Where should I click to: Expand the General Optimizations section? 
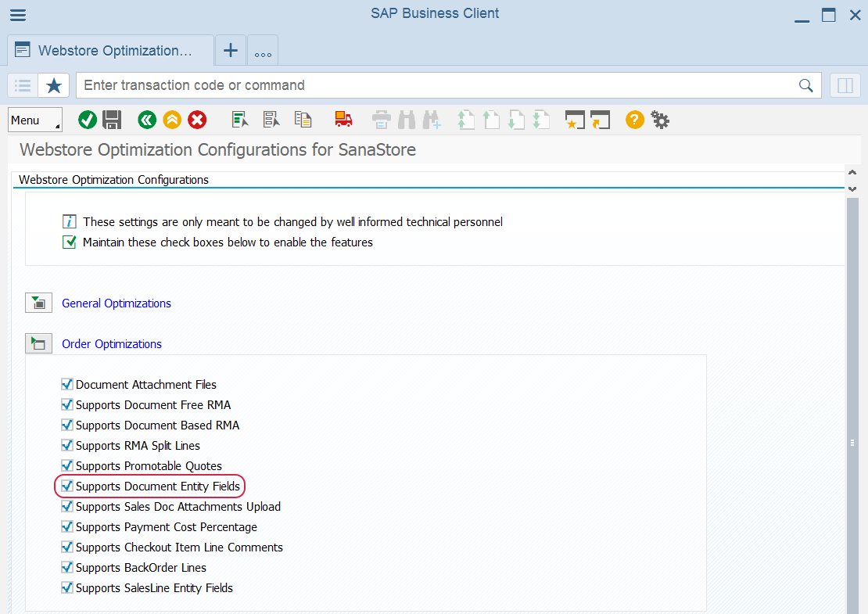coord(38,303)
